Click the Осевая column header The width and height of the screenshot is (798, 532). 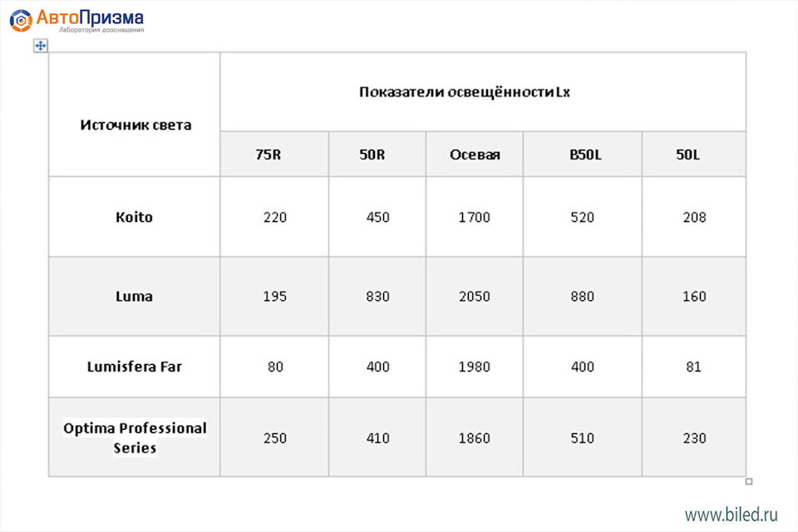pos(475,155)
